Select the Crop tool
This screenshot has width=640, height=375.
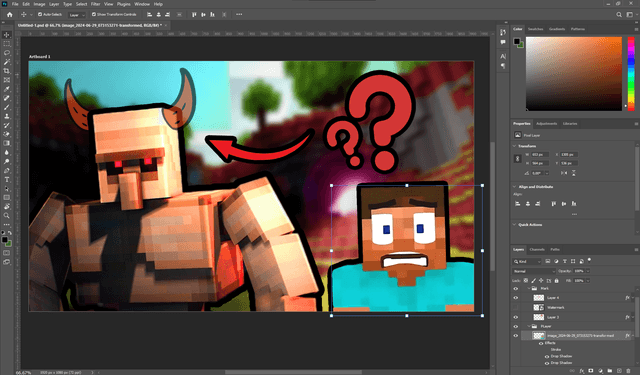point(7,71)
